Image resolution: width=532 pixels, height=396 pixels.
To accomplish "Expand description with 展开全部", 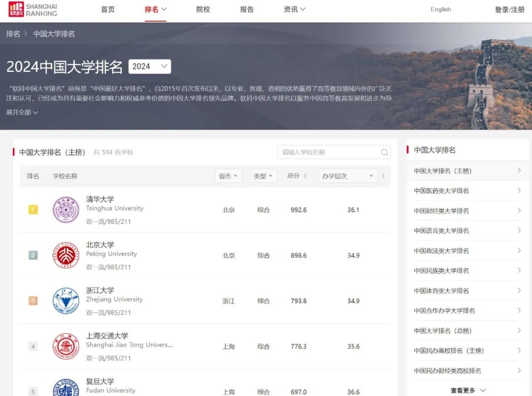I will coord(22,112).
